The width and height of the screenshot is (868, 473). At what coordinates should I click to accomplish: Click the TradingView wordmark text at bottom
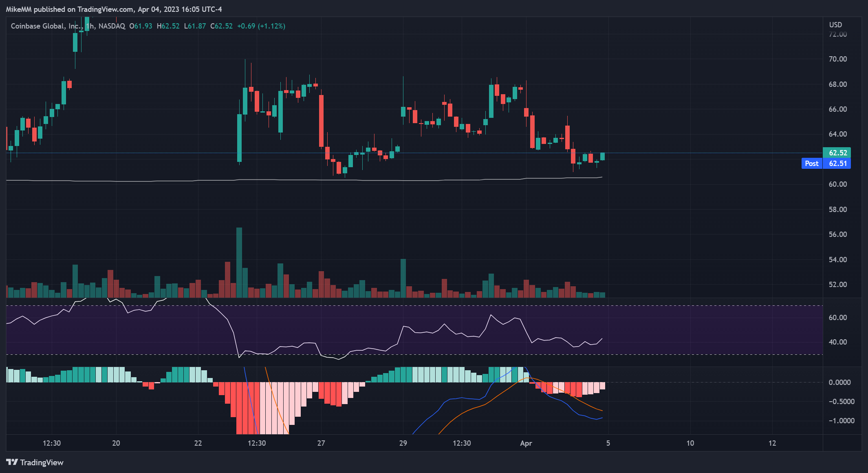pyautogui.click(x=42, y=462)
